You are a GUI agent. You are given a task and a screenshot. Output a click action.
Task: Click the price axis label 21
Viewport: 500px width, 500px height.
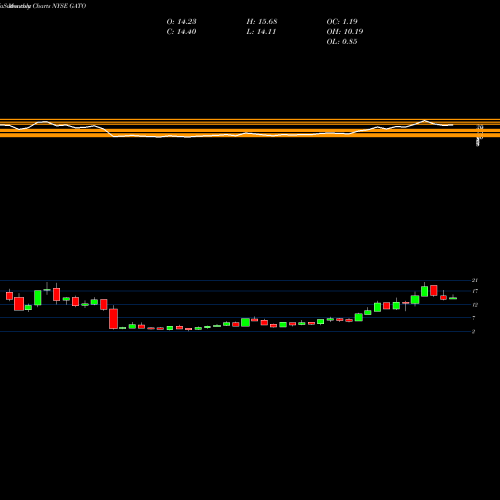pyautogui.click(x=475, y=280)
